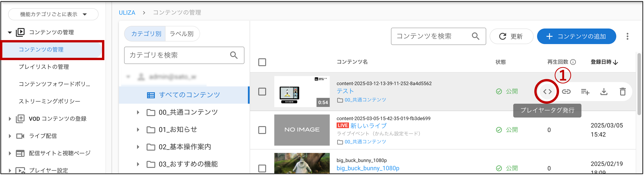Expand the 03_おすすめの機能 category folder

(x=138, y=164)
